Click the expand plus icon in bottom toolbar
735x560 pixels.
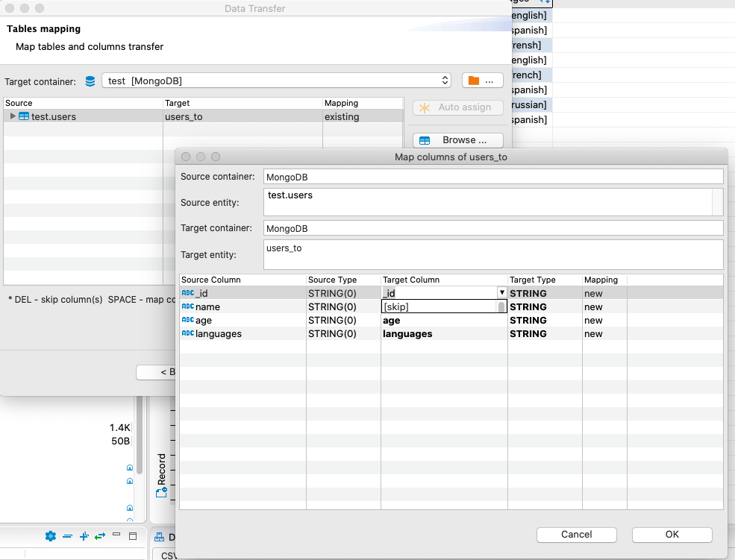coord(84,536)
